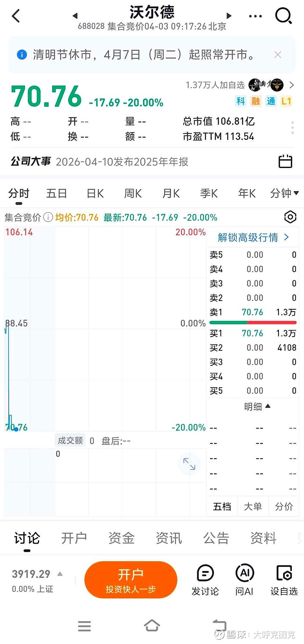
Task: Switch to next stock with right arrow
Action: tap(229, 16)
